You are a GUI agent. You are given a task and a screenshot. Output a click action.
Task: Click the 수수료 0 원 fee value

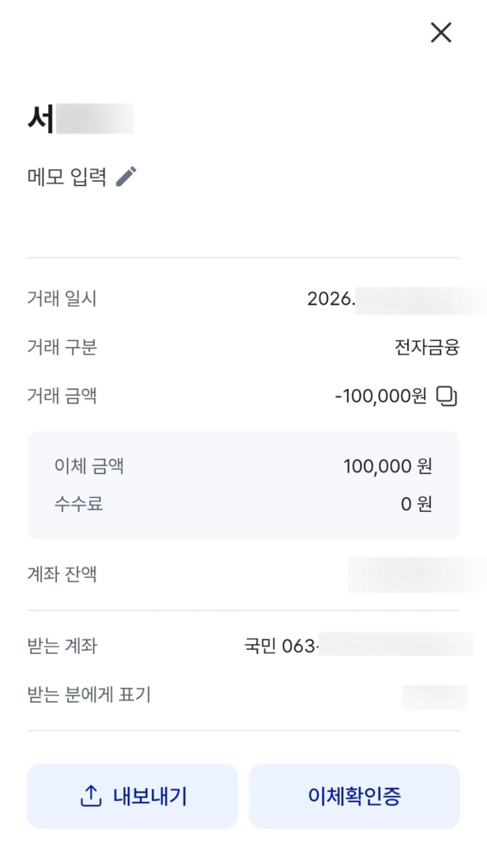point(416,504)
